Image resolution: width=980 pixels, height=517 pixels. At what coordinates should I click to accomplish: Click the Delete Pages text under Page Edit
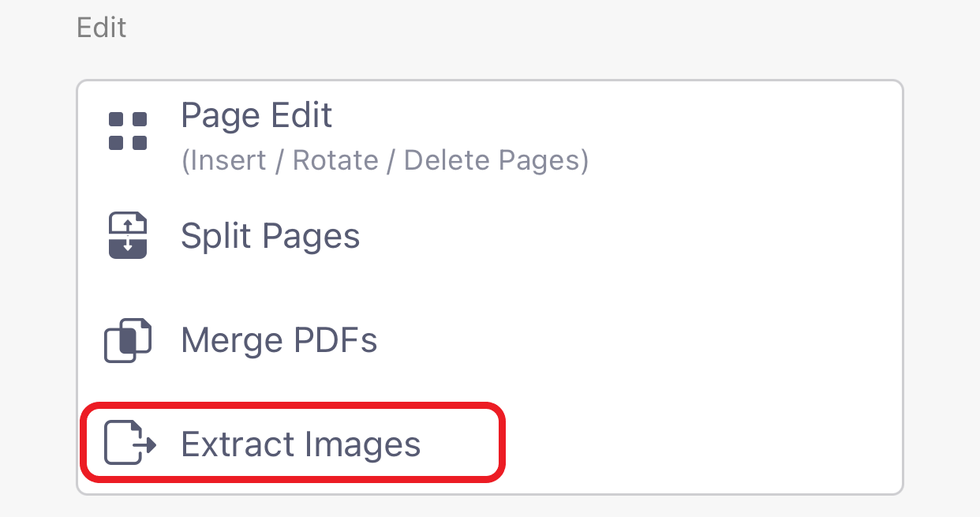492,161
